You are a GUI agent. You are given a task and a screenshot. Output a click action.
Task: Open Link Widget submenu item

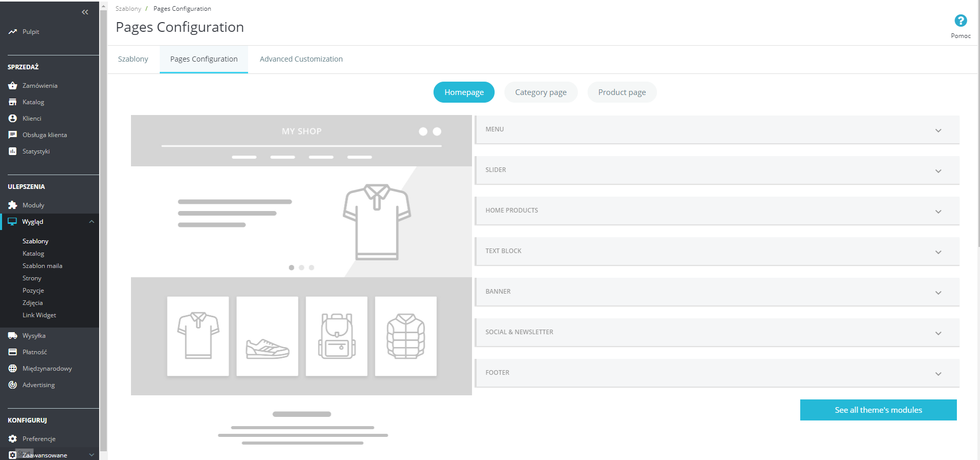coord(39,315)
